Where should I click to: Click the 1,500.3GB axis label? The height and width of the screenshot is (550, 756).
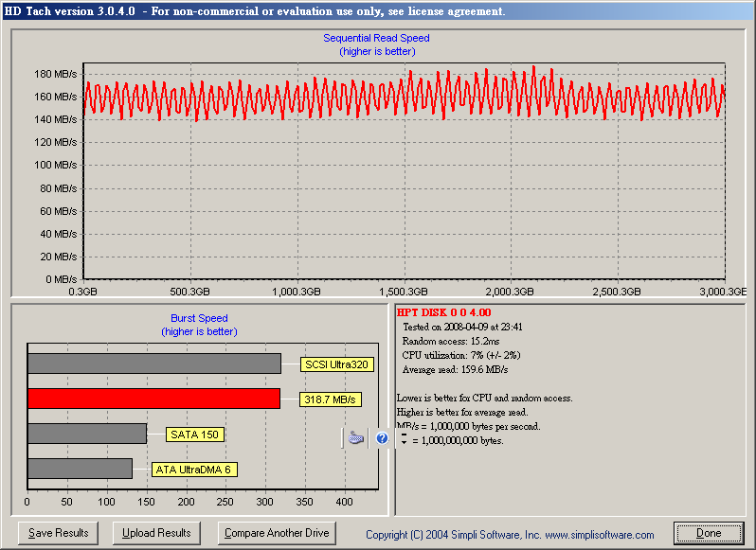tap(403, 292)
